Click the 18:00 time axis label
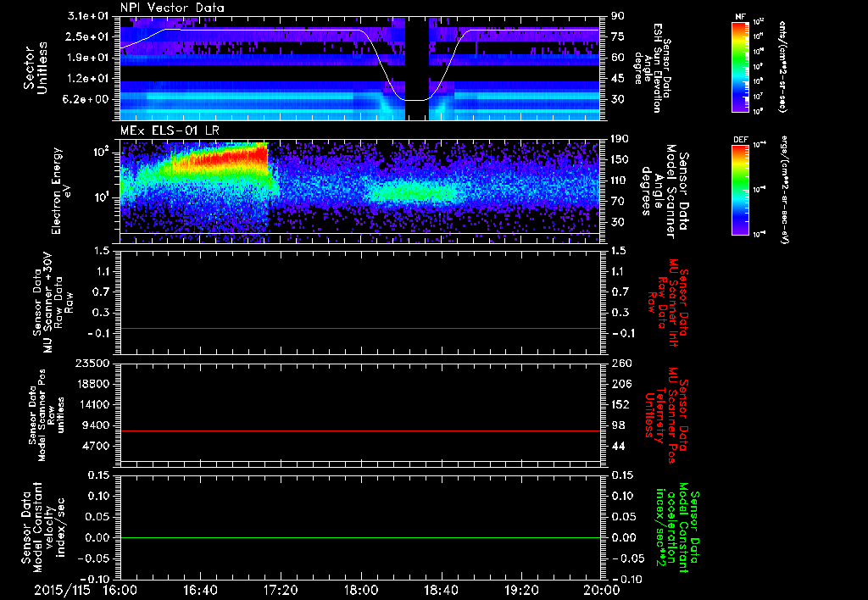868x600 pixels. tap(361, 590)
